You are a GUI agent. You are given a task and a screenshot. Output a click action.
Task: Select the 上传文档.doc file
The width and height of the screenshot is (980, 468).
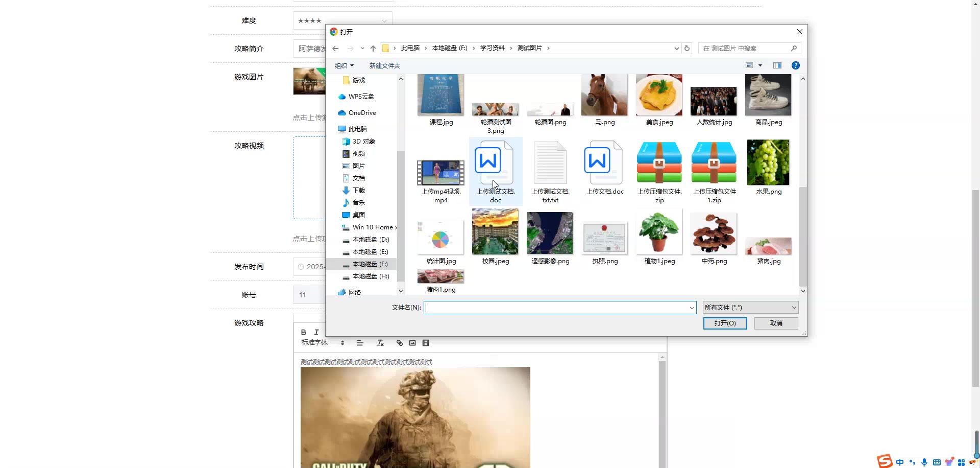click(x=605, y=168)
